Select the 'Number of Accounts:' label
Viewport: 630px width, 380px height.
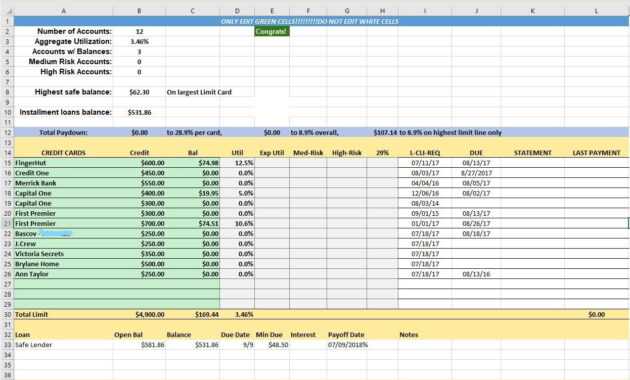[x=74, y=31]
